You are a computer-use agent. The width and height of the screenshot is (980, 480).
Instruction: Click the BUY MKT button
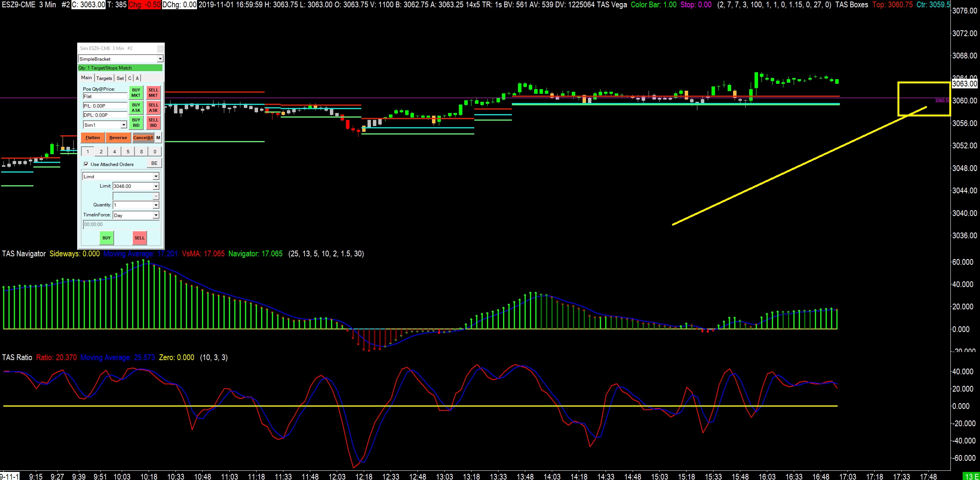click(136, 93)
